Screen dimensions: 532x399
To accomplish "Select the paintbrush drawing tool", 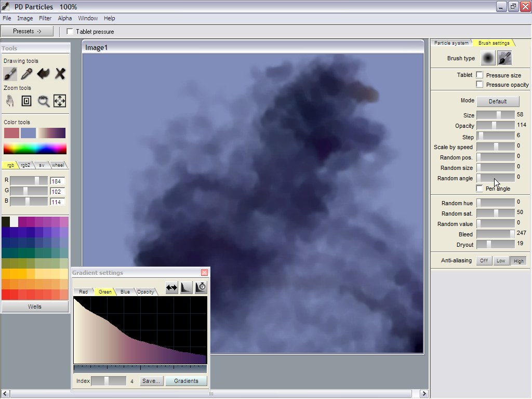I will coord(10,74).
